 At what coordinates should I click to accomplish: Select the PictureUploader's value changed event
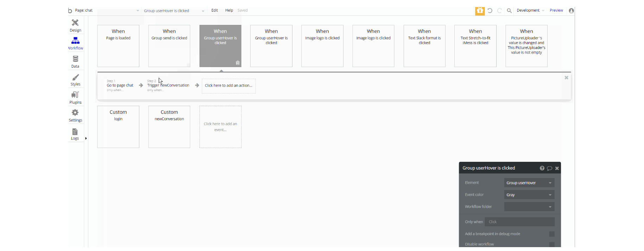pos(526,46)
